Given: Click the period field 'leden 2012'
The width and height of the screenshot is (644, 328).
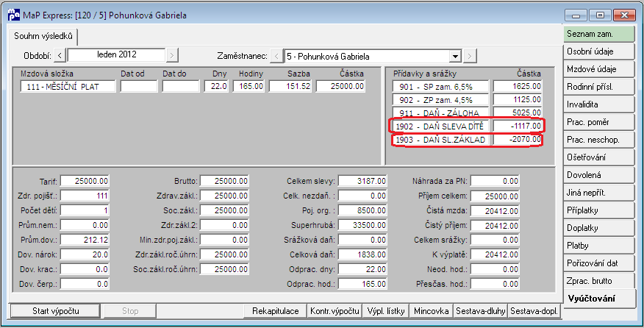Looking at the screenshot, I should point(117,54).
